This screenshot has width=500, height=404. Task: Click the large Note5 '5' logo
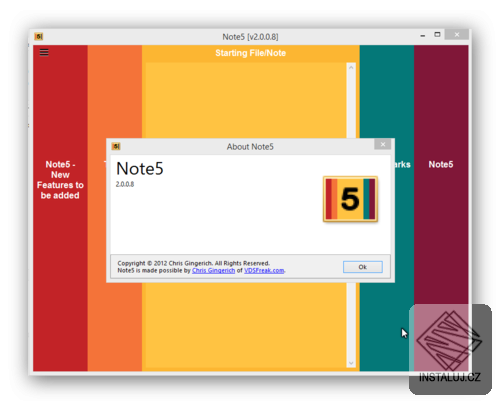coord(350,199)
